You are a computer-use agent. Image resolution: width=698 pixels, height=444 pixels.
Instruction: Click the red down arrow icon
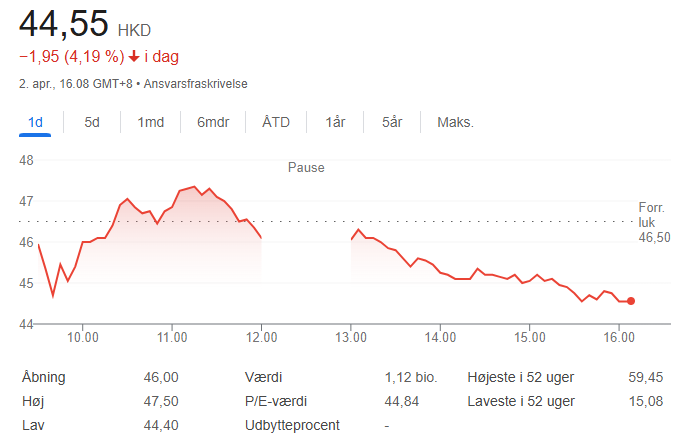(x=134, y=57)
